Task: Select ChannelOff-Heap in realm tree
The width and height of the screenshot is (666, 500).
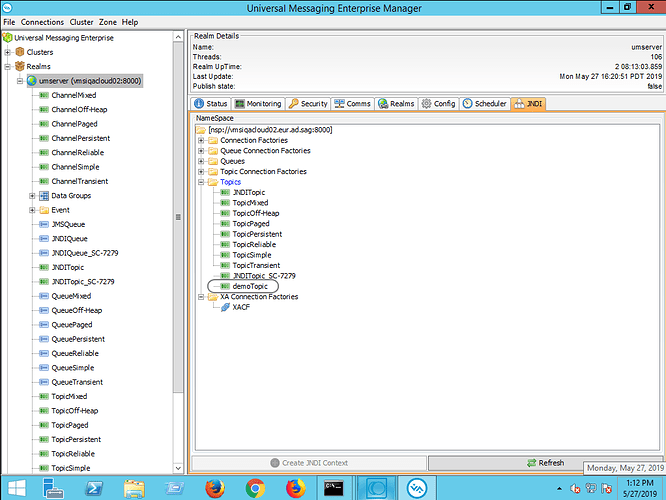Action: click(x=79, y=110)
